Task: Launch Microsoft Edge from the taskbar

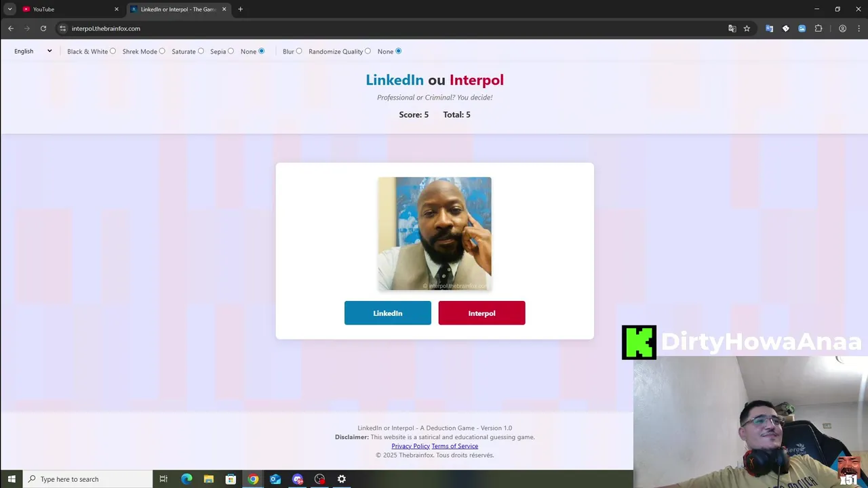Action: click(x=186, y=479)
